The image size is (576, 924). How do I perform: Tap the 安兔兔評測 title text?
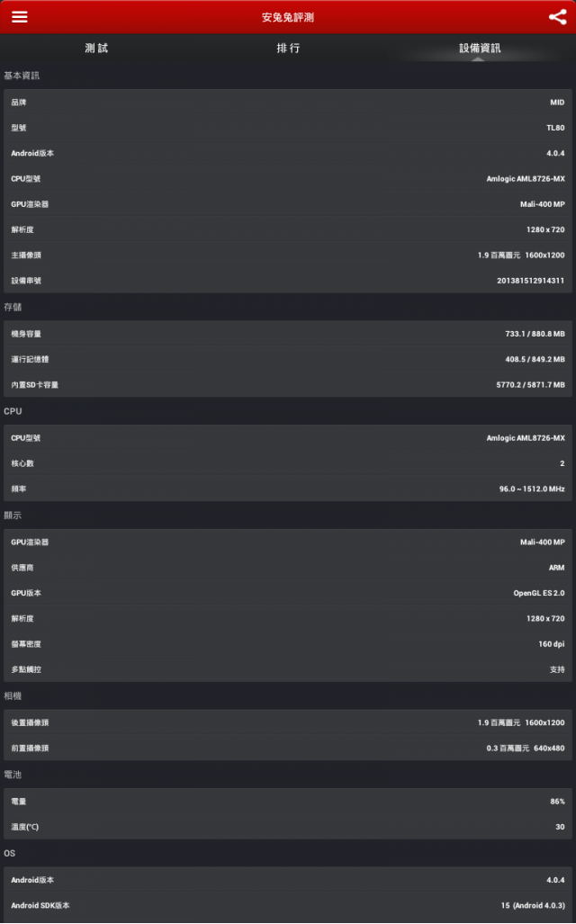pyautogui.click(x=288, y=17)
